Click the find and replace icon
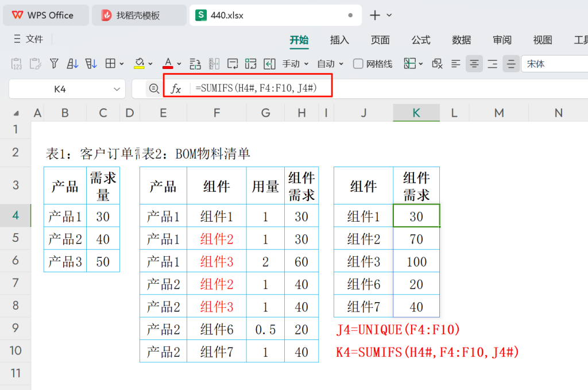 tap(195, 64)
